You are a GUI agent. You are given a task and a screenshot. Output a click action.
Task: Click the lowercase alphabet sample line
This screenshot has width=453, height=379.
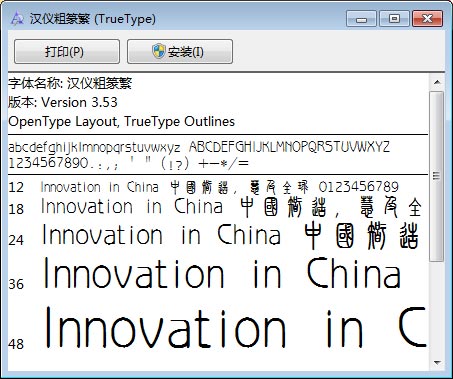point(94,147)
